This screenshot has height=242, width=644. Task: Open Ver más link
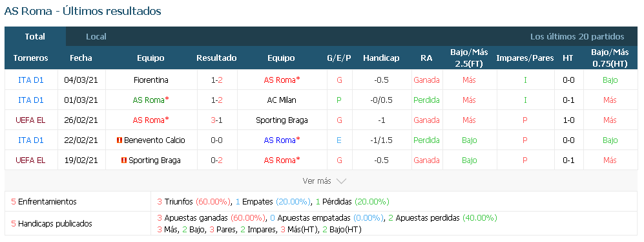click(317, 181)
